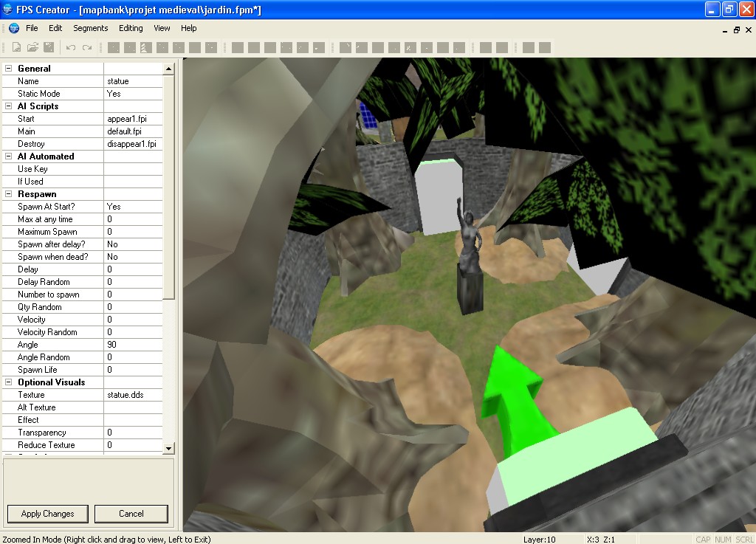Image resolution: width=756 pixels, height=544 pixels.
Task: Change 'Spawn when dead?' No value
Action: pos(133,257)
